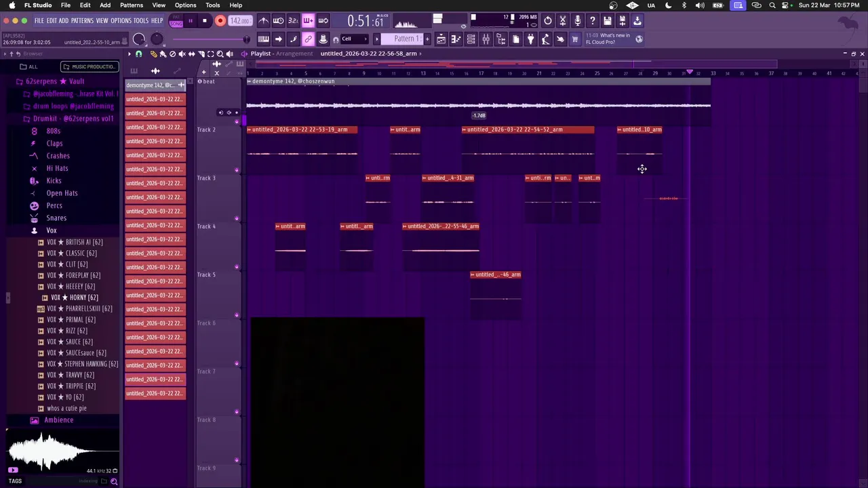Toggle the 3-2-1 countdown before recording
868x488 pixels.
click(x=293, y=20)
